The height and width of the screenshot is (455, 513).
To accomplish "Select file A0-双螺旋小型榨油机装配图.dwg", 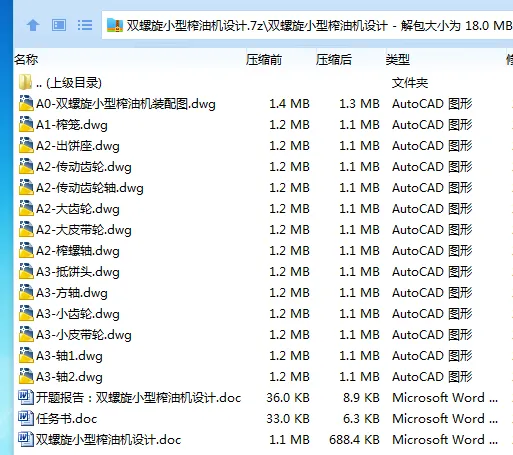I will point(126,104).
